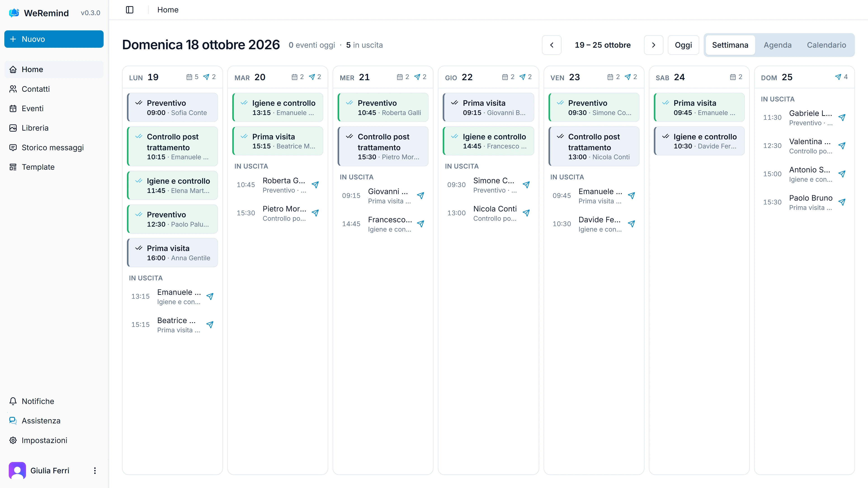Send reminder to Antonio S. at 15:00
The image size is (868, 488).
coord(842,174)
